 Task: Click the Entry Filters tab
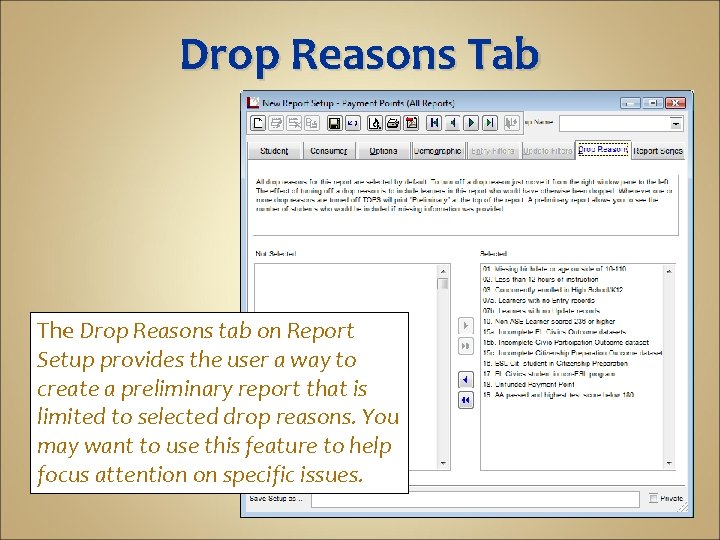tap(493, 151)
